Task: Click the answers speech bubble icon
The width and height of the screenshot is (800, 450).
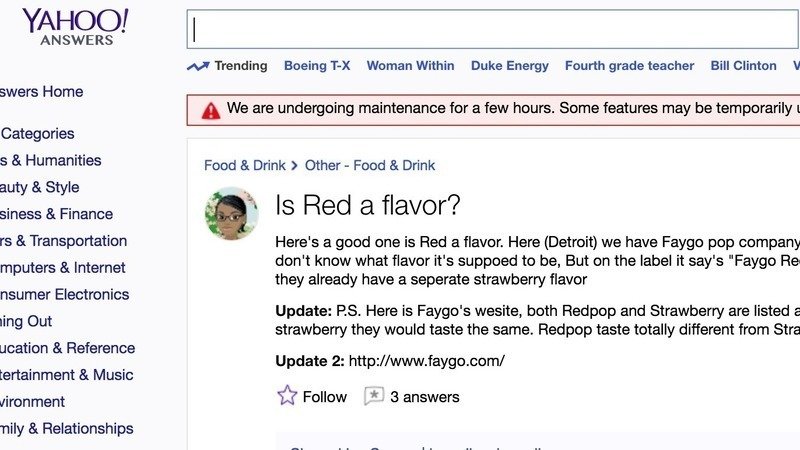Action: click(373, 396)
